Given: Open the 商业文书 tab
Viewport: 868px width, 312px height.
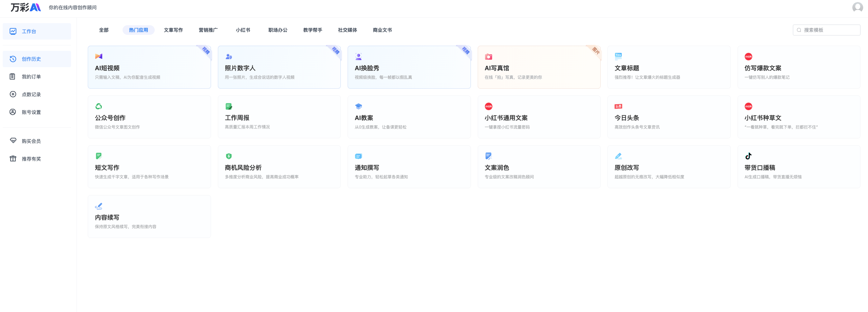Looking at the screenshot, I should (382, 30).
